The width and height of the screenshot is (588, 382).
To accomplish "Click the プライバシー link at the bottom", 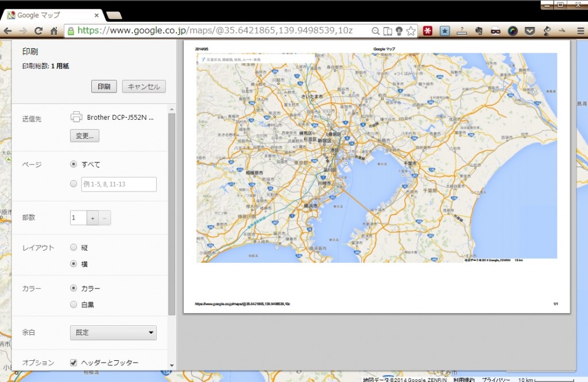I will click(496, 379).
